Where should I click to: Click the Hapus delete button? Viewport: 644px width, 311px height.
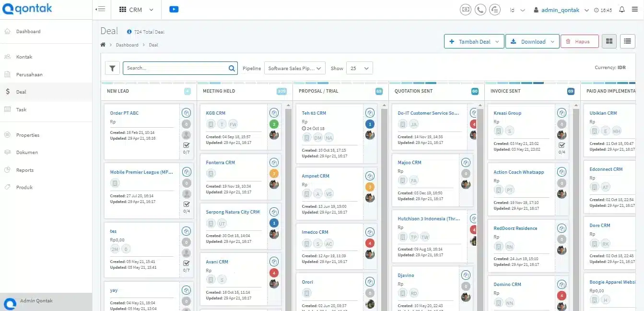click(579, 41)
